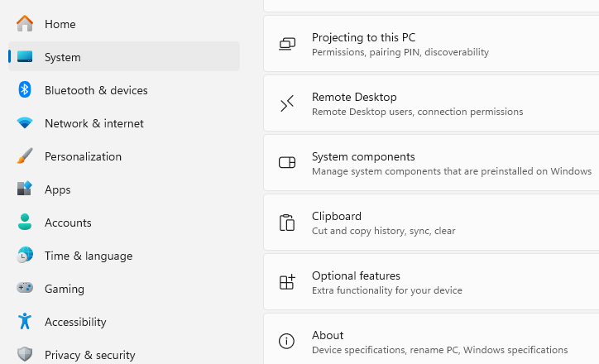Click the Optional features grid icon
This screenshot has height=364, width=599.
tap(287, 282)
